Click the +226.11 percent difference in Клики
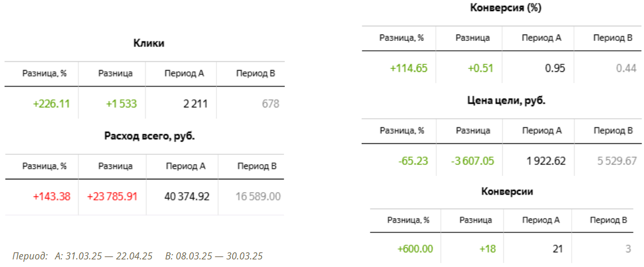This screenshot has height=267, width=644. point(51,104)
